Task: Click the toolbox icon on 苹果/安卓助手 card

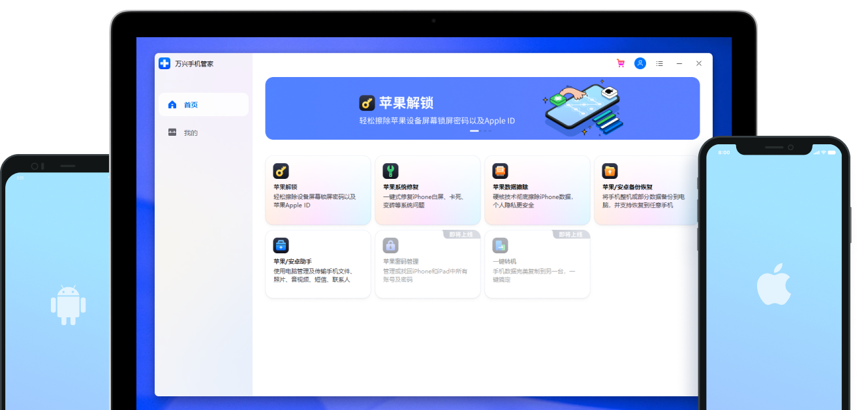Action: click(x=281, y=245)
